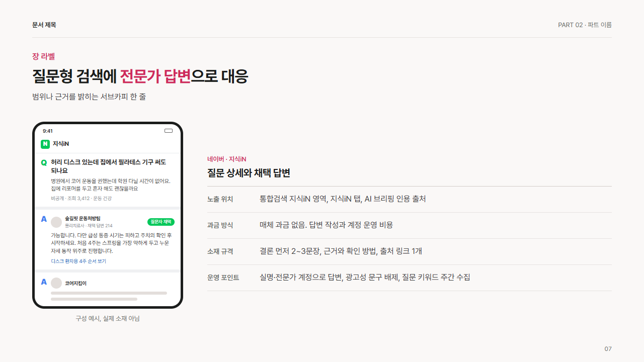
Task: Select the 코어지킴이 answerer name
Action: pos(75,283)
